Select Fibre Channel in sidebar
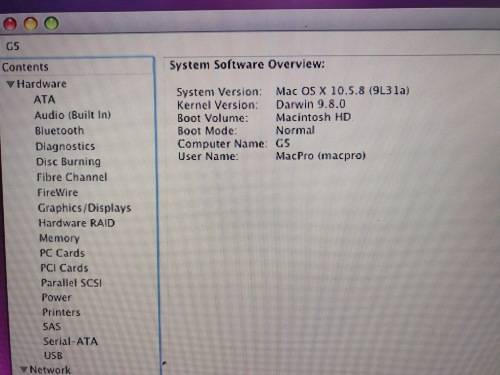 [72, 177]
